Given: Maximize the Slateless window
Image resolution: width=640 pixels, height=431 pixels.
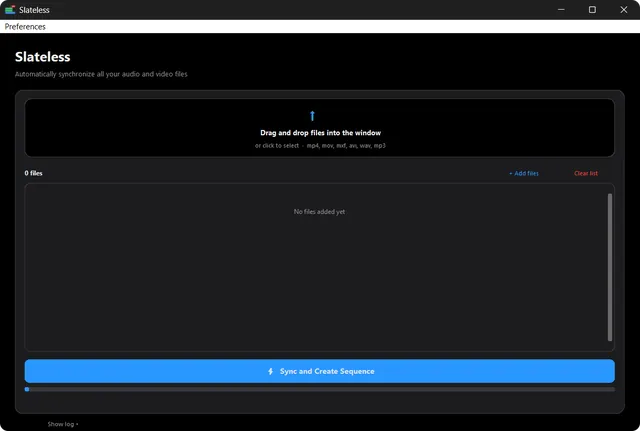Looking at the screenshot, I should tap(592, 9).
